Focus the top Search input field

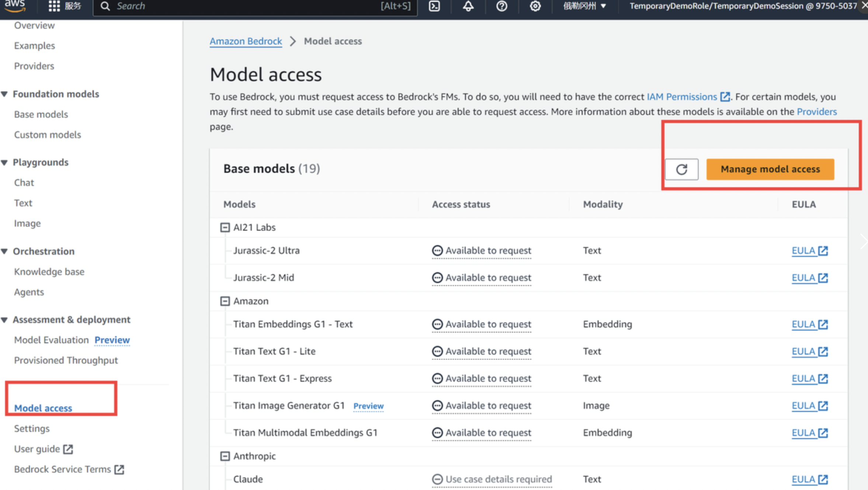pyautogui.click(x=254, y=6)
